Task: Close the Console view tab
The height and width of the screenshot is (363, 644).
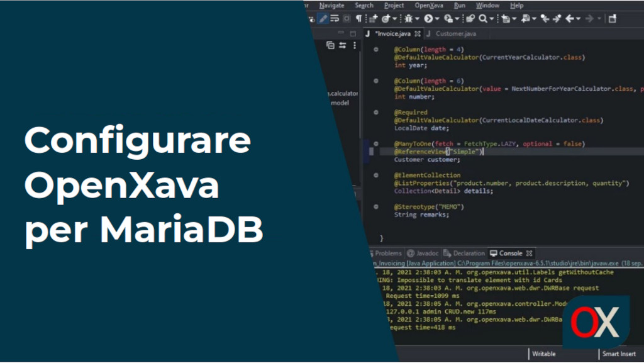Action: click(x=530, y=254)
